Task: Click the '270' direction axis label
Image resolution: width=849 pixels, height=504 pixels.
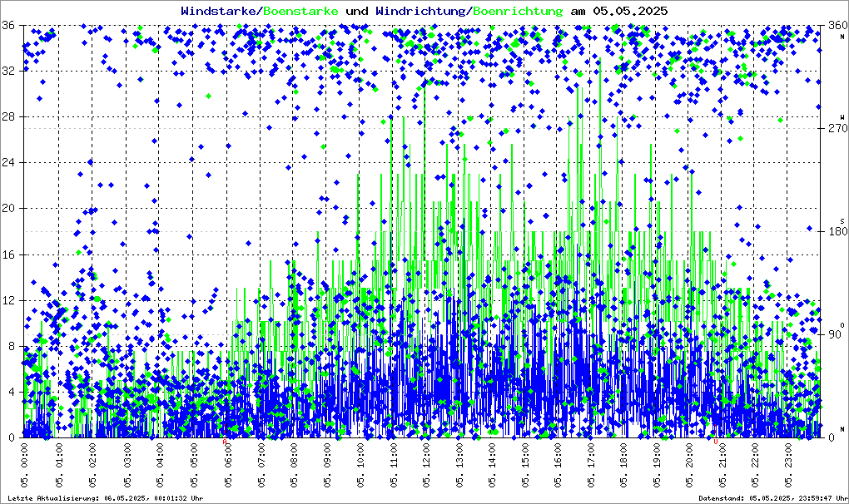Action: click(x=838, y=128)
